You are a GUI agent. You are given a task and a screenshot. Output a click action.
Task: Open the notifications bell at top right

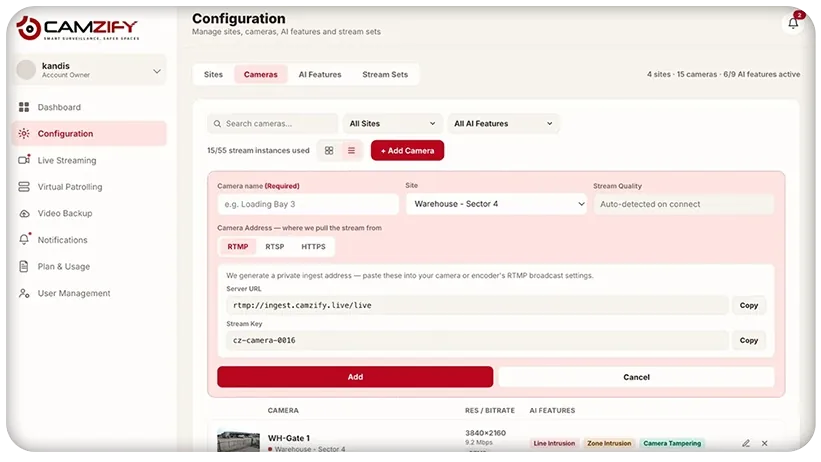[x=793, y=23]
